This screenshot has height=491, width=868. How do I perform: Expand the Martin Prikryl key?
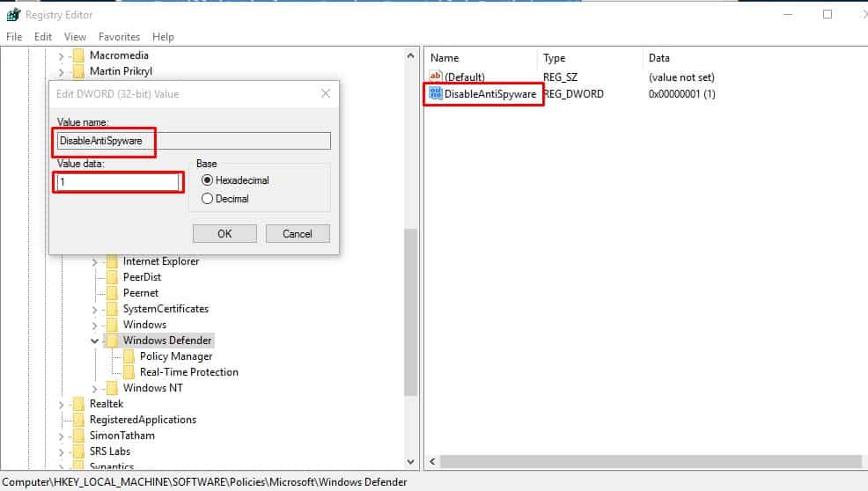click(61, 72)
